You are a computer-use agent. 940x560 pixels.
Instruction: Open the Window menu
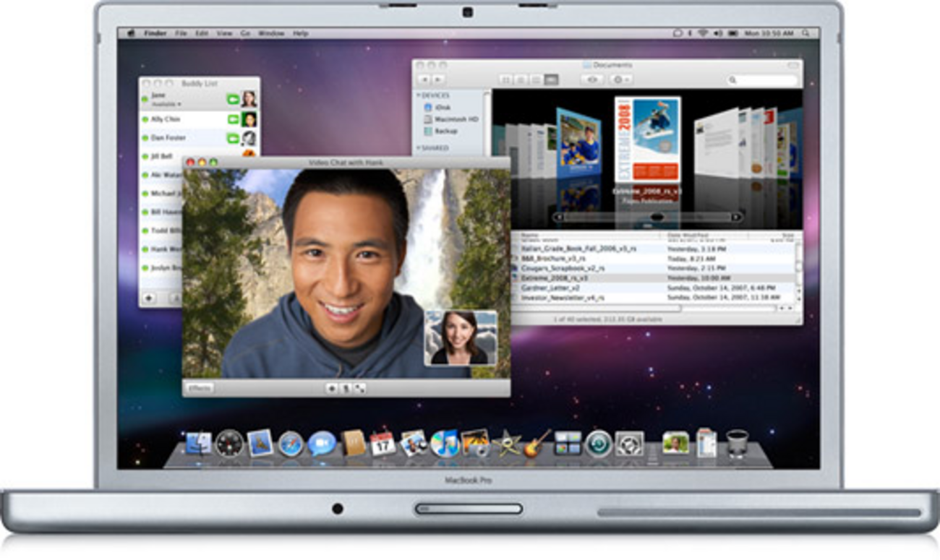[271, 33]
